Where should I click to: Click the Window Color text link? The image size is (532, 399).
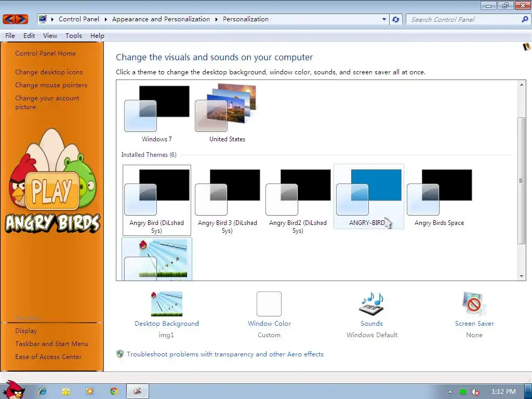270,323
